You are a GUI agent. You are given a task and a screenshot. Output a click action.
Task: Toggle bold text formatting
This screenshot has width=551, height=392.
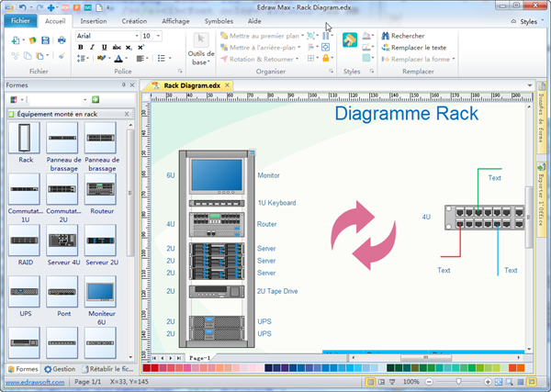(81, 47)
